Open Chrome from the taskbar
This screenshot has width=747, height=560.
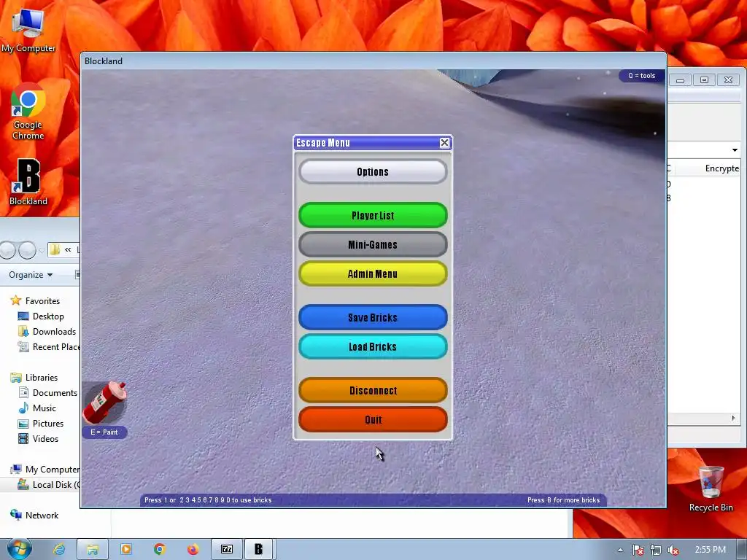point(160,549)
